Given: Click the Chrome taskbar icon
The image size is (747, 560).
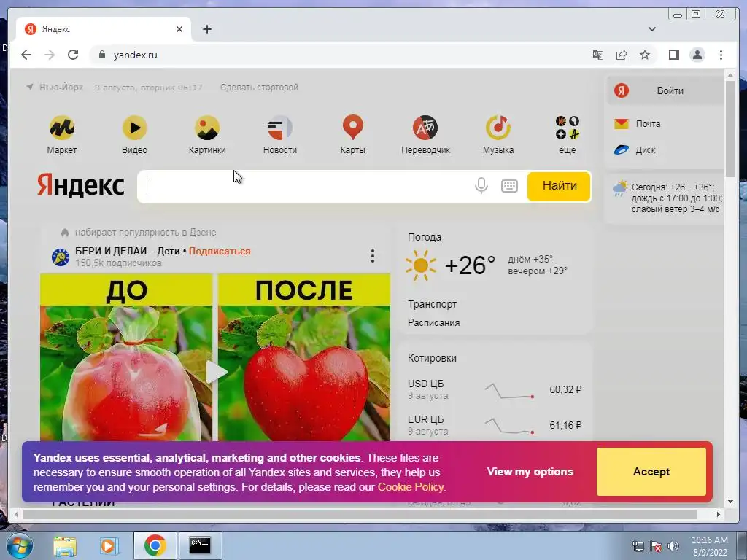Looking at the screenshot, I should click(155, 545).
